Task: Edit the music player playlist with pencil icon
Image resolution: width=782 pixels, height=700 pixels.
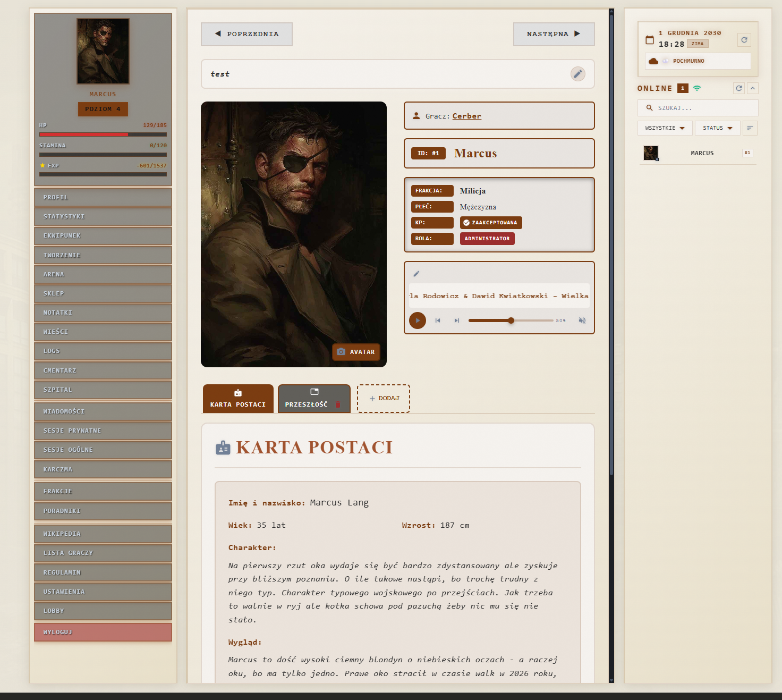Action: [416, 274]
